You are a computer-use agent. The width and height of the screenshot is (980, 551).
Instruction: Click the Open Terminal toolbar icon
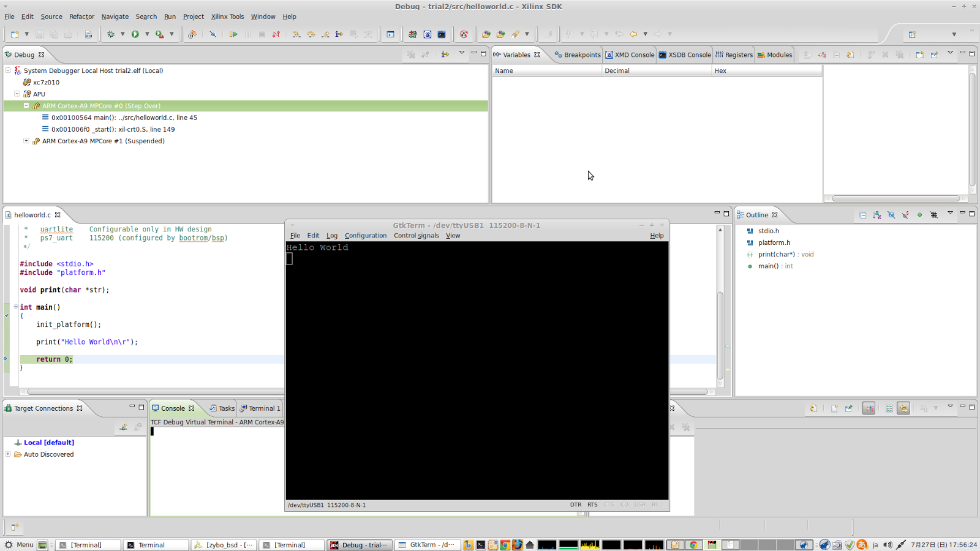(390, 34)
